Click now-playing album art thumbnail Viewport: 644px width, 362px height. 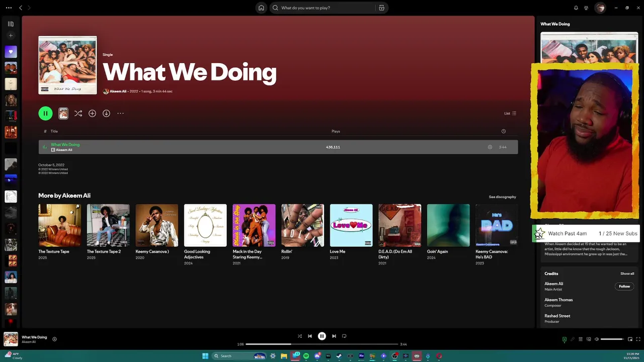tap(11, 339)
